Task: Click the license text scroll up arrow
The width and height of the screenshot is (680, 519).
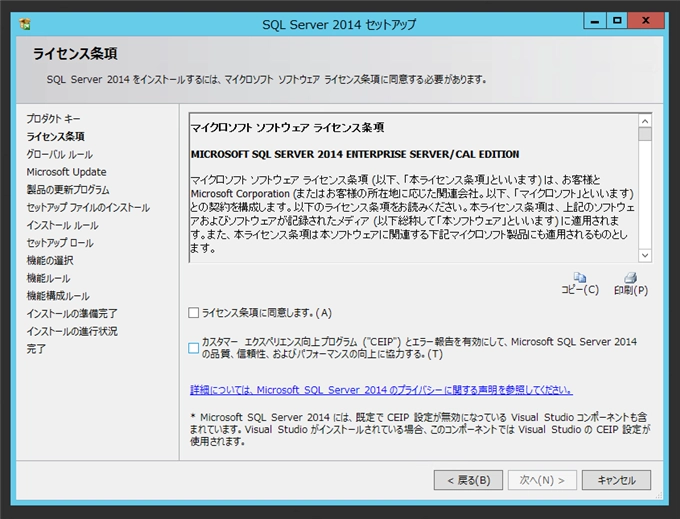Action: (645, 121)
